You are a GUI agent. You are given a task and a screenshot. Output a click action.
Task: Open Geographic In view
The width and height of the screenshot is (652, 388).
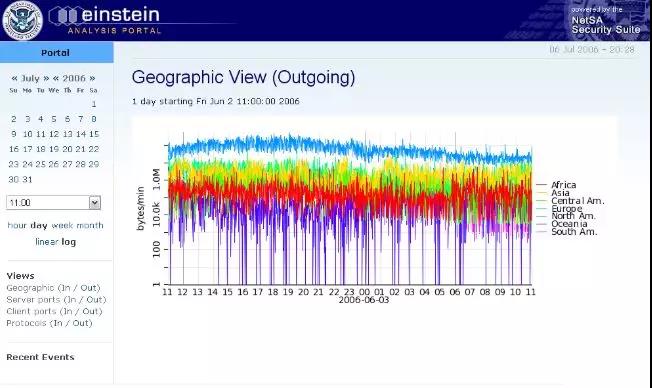(64, 288)
